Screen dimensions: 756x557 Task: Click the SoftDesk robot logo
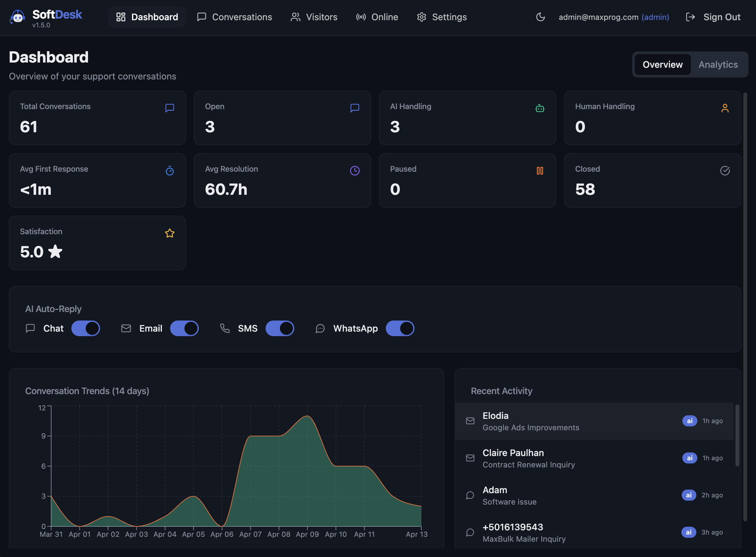click(x=18, y=16)
